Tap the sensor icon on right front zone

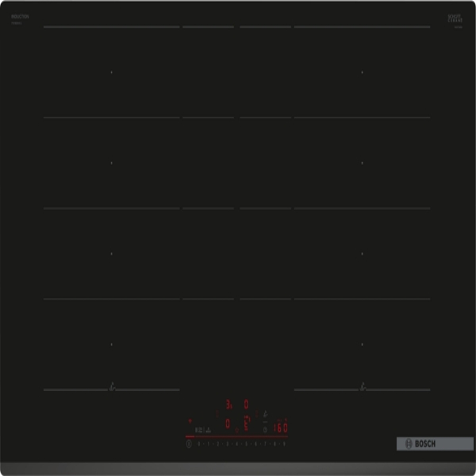click(x=363, y=386)
